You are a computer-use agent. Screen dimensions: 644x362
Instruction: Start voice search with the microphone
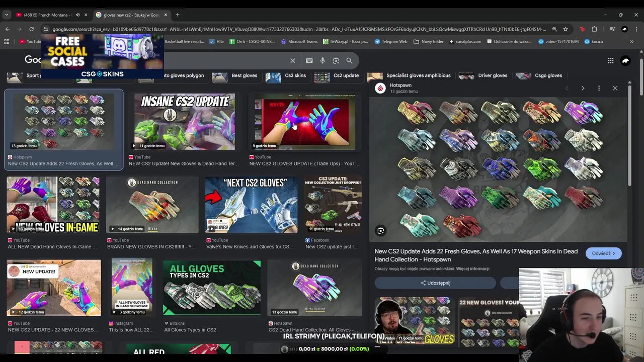[323, 60]
